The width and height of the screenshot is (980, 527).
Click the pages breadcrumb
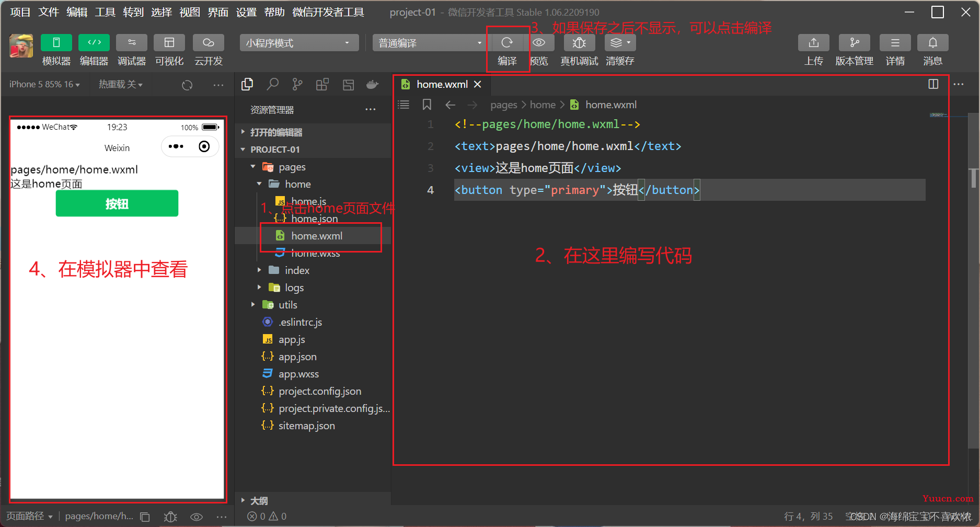click(504, 105)
